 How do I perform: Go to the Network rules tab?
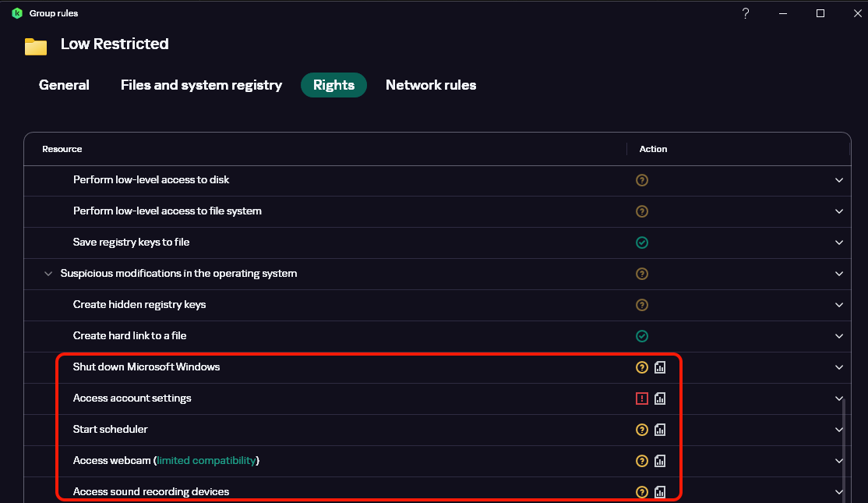(431, 85)
